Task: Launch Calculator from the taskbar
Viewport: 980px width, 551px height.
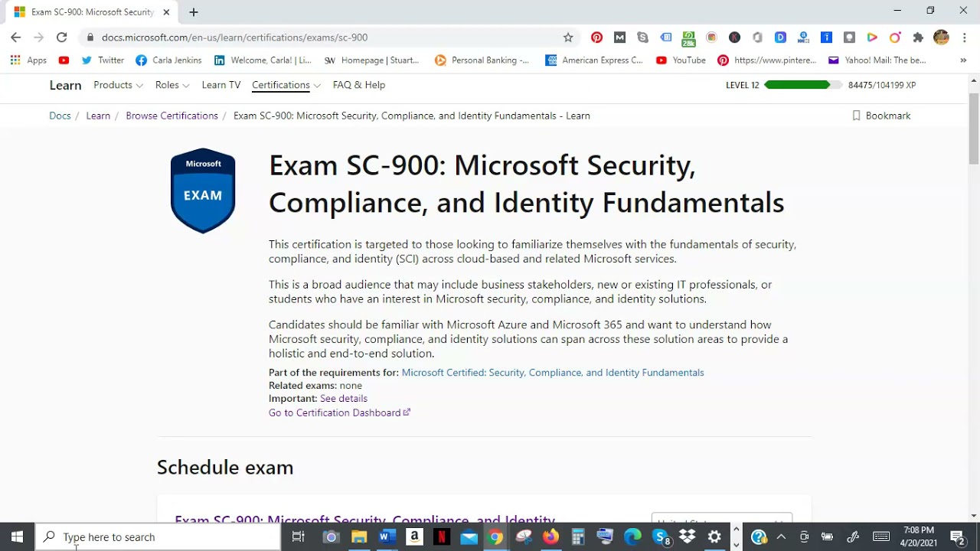Action: tap(578, 537)
